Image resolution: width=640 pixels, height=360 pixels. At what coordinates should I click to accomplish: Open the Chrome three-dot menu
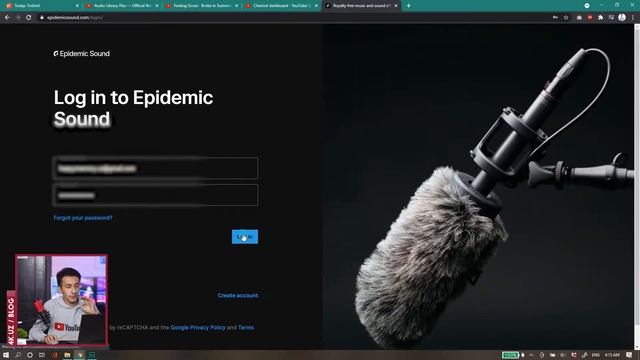click(x=633, y=18)
